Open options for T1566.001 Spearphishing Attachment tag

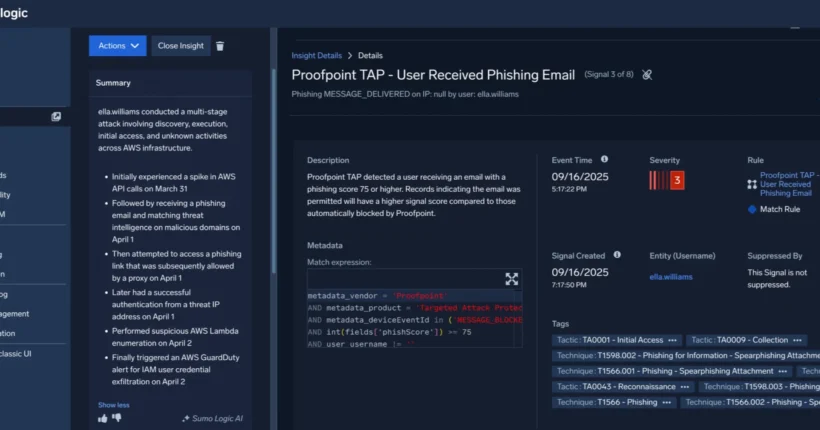(x=782, y=371)
